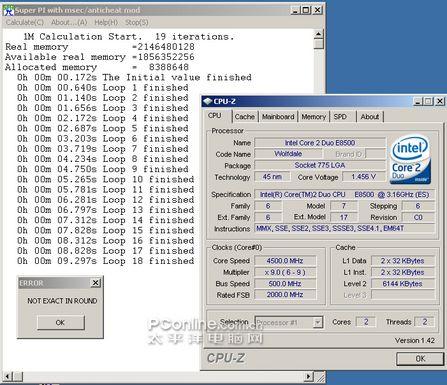Click the Ext. Model value '17'
This screenshot has height=385, width=447.
point(344,217)
